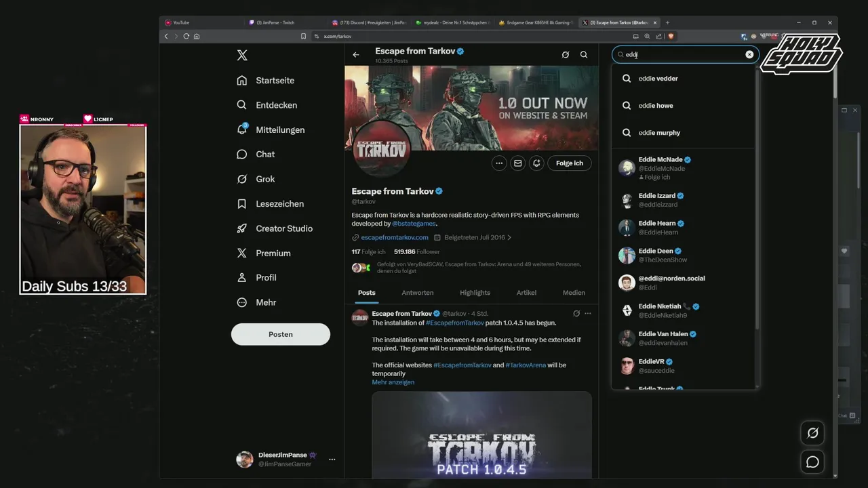Click the X logo in sidebar

click(x=242, y=56)
